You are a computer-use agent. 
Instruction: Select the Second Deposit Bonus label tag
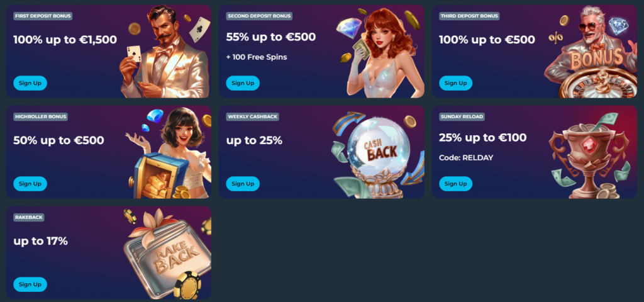259,16
